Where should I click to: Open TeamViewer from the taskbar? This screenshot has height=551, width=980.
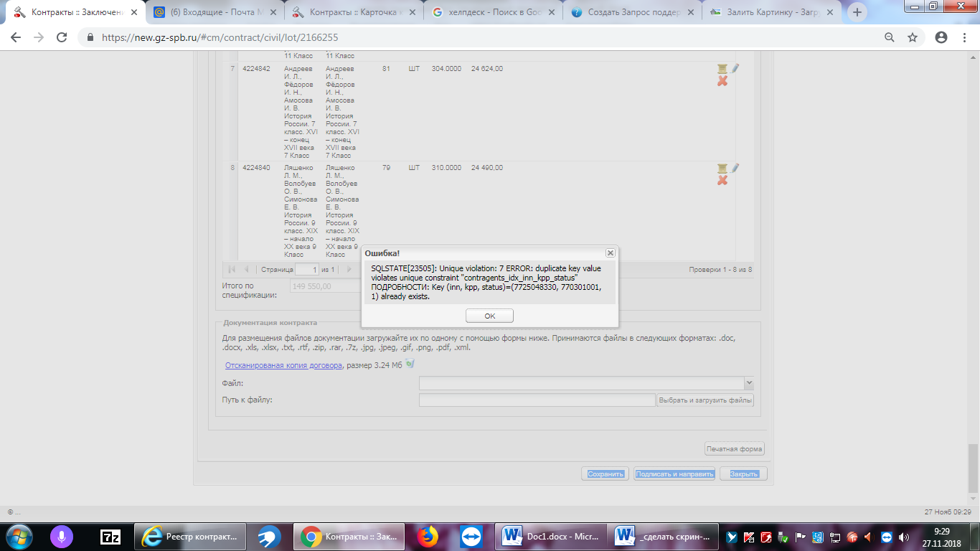[x=471, y=536]
